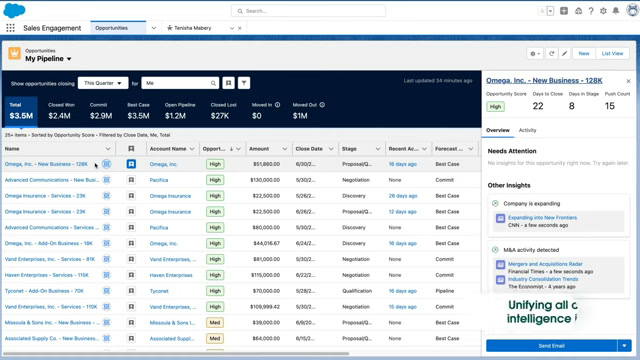Close the Omega, Inc. side panel
Viewport: 640px width, 360px height.
point(629,81)
